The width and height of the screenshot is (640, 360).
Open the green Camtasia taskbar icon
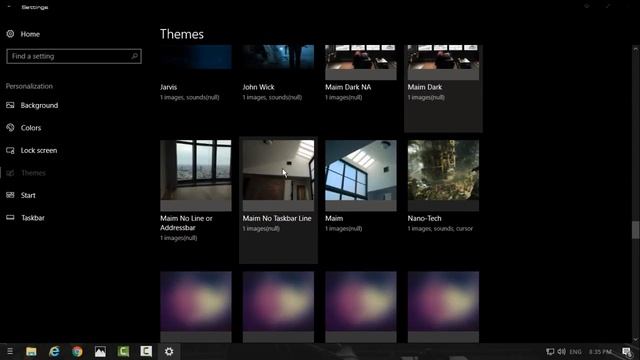[x=123, y=351]
